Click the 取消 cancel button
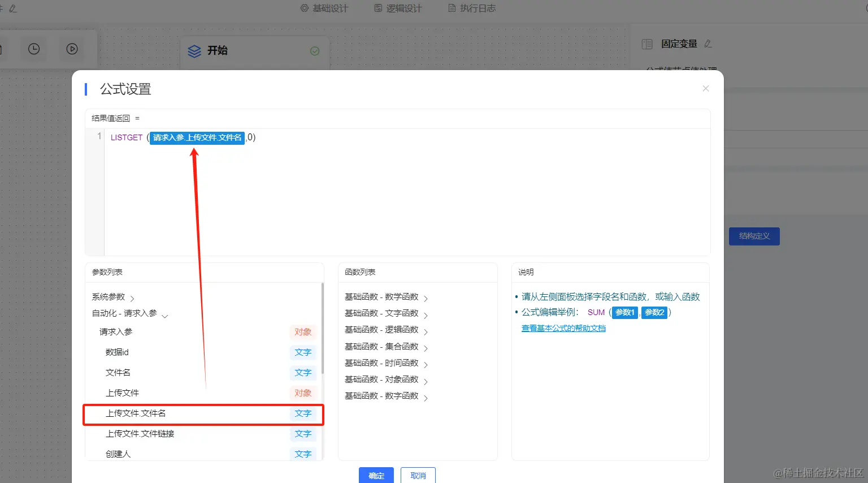 click(x=418, y=475)
